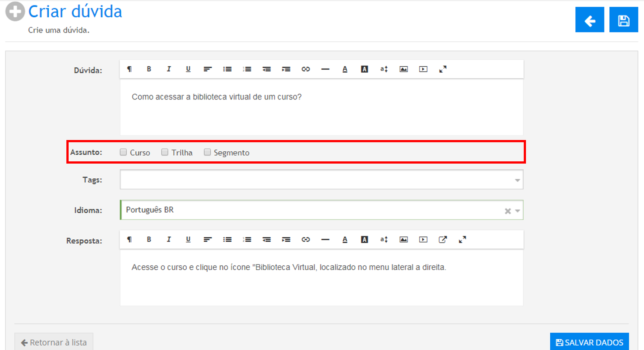
Task: Check the Curso checkbox
Action: [x=123, y=152]
